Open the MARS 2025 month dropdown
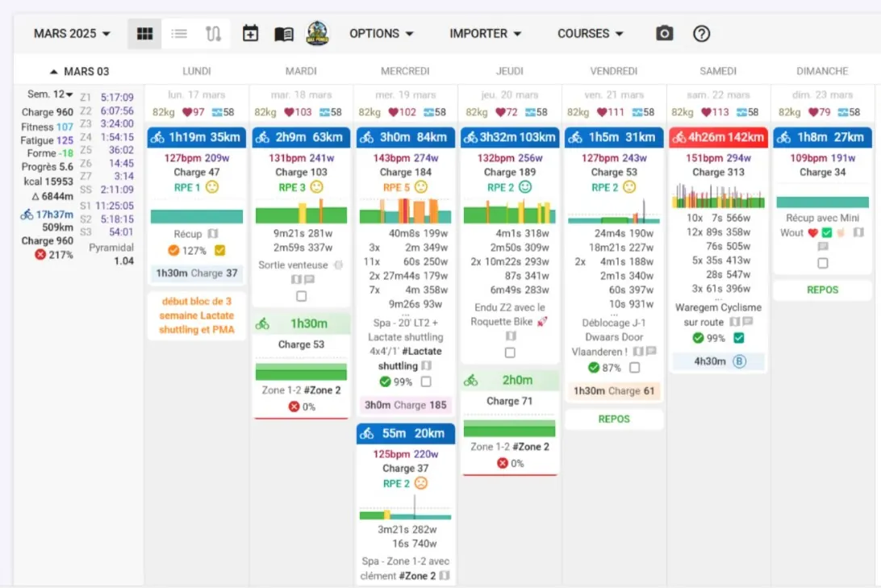 click(72, 34)
